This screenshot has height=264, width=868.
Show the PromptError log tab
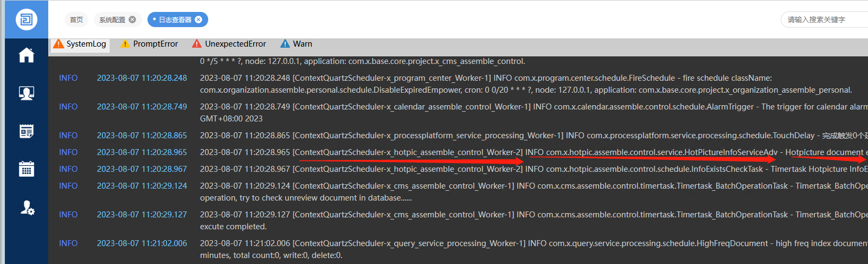tap(149, 44)
